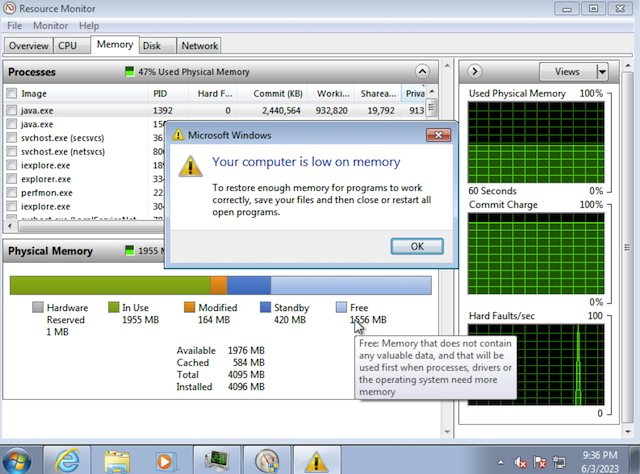Viewport: 640px width, 474px height.
Task: Click the Used Physical Memory graph
Action: point(536,142)
